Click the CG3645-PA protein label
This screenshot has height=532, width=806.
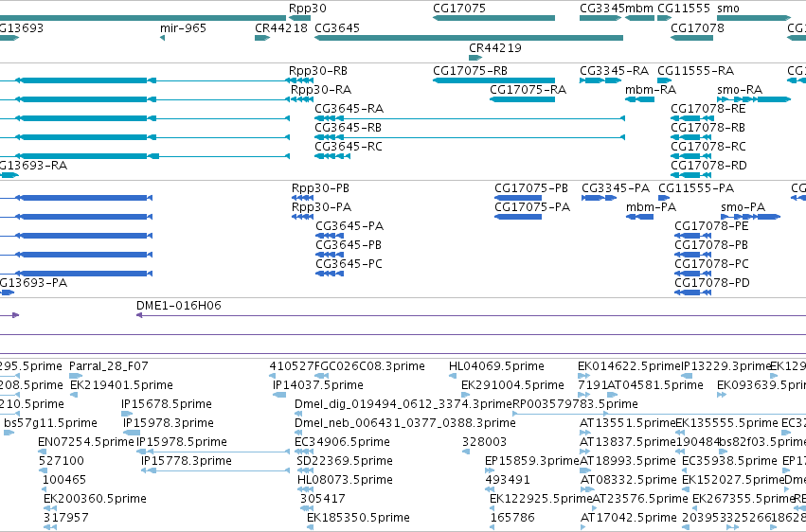pyautogui.click(x=349, y=226)
